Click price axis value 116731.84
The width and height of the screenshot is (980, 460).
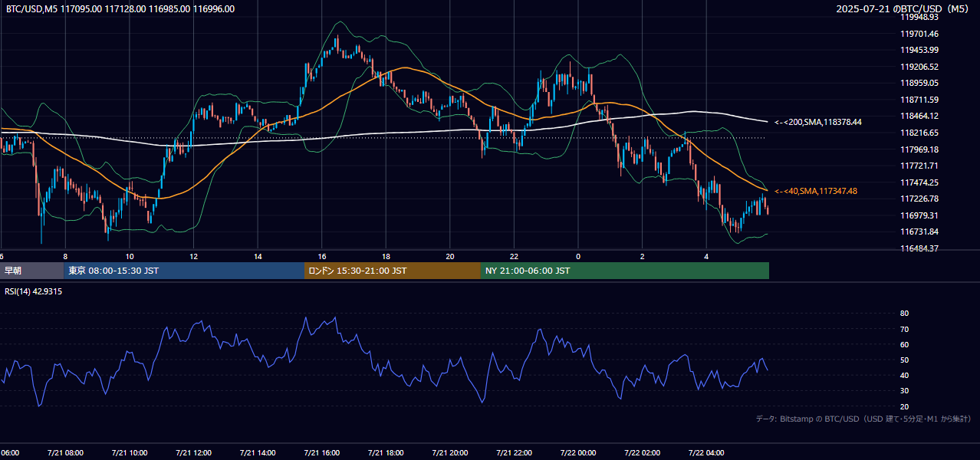point(919,232)
